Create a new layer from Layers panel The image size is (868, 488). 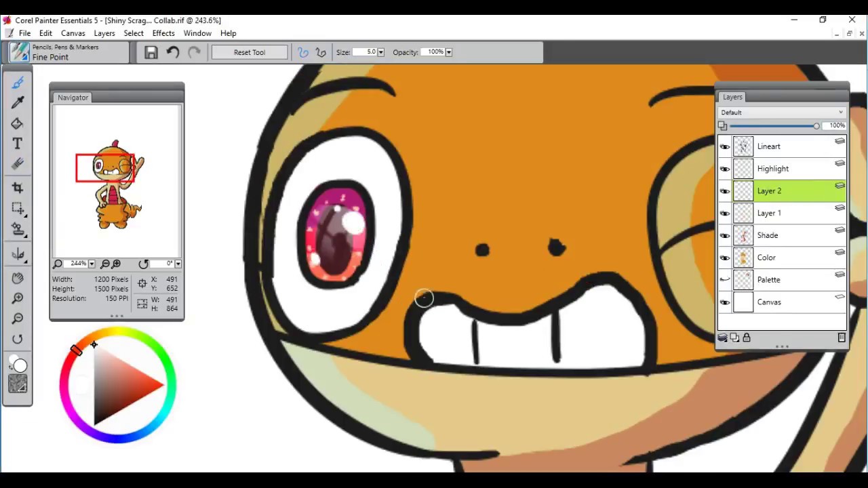(x=734, y=338)
